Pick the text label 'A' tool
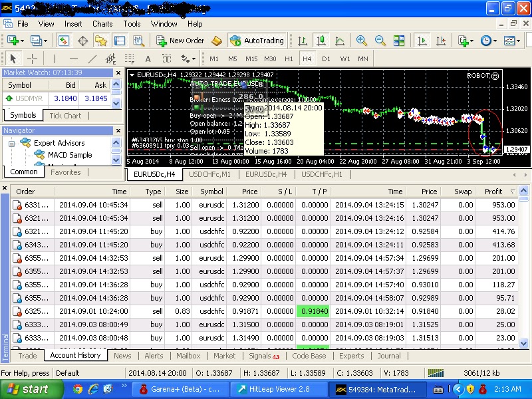Image resolution: width=532 pixels, height=399 pixels. point(148,59)
